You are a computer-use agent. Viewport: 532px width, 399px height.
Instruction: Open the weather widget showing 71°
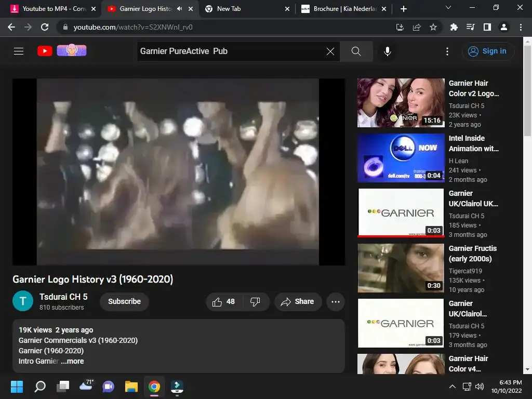[86, 386]
